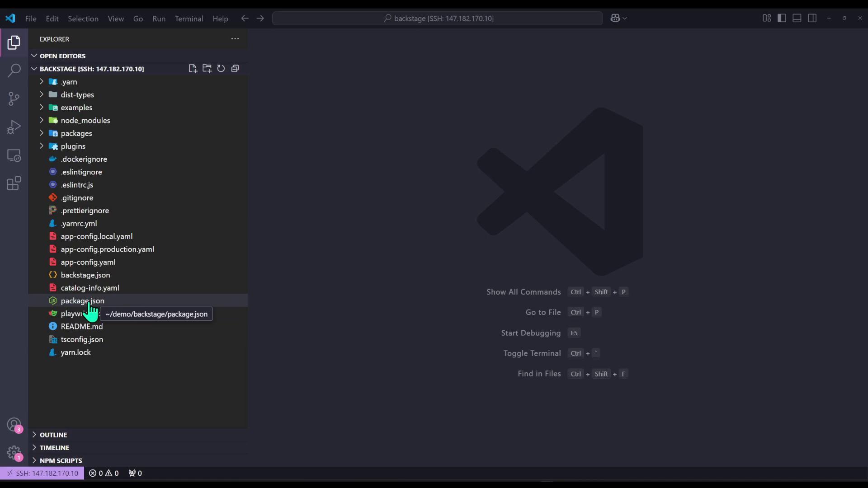
Task: Click the New File icon
Action: pyautogui.click(x=193, y=69)
